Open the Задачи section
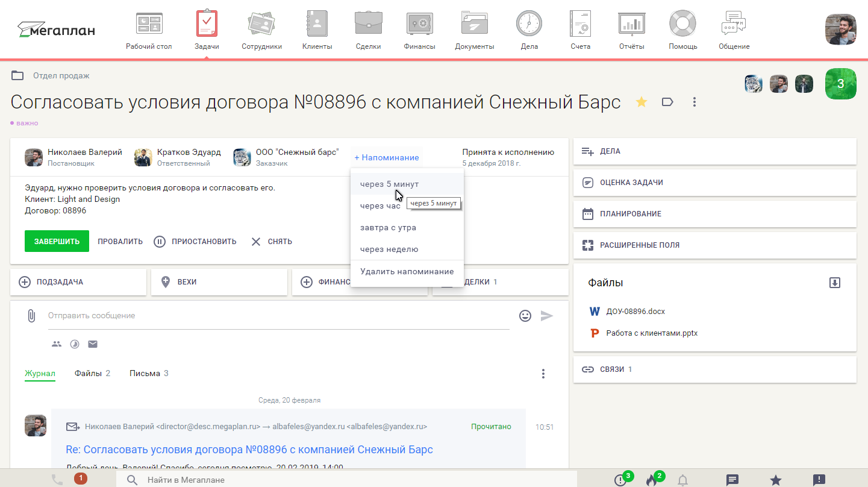The image size is (868, 487). coord(207,30)
